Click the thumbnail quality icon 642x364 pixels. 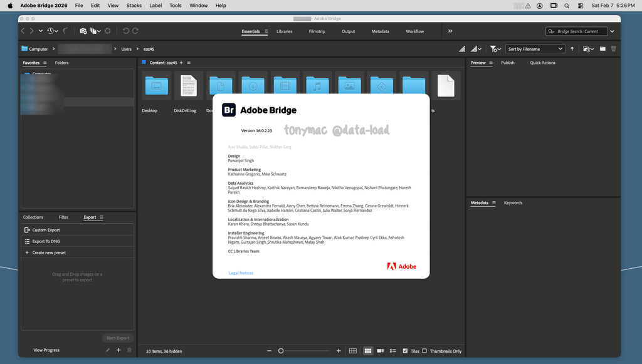pos(462,49)
